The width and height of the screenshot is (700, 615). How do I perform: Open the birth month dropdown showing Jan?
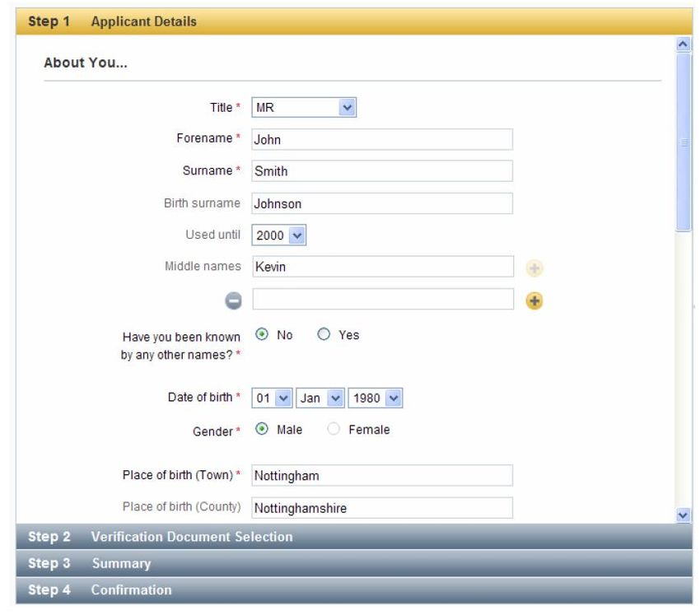click(x=320, y=398)
